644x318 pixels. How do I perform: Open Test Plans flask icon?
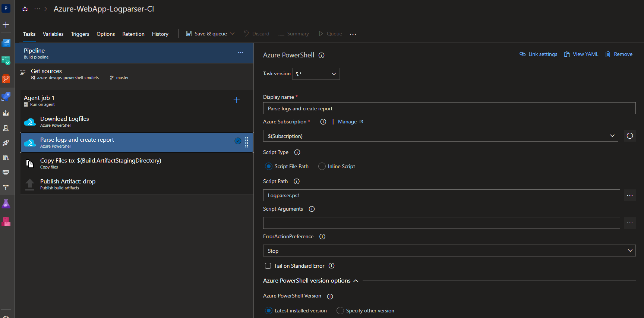tap(6, 204)
